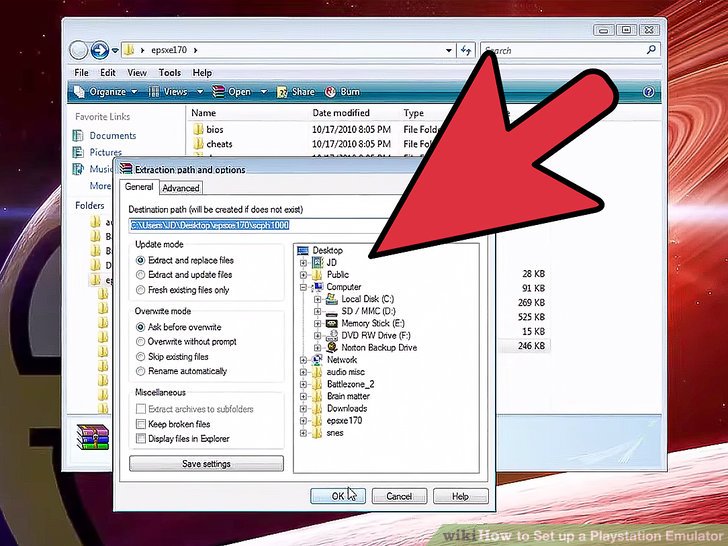Viewport: 728px width, 546px height.
Task: Expand the arrow beside Open
Action: tap(263, 92)
